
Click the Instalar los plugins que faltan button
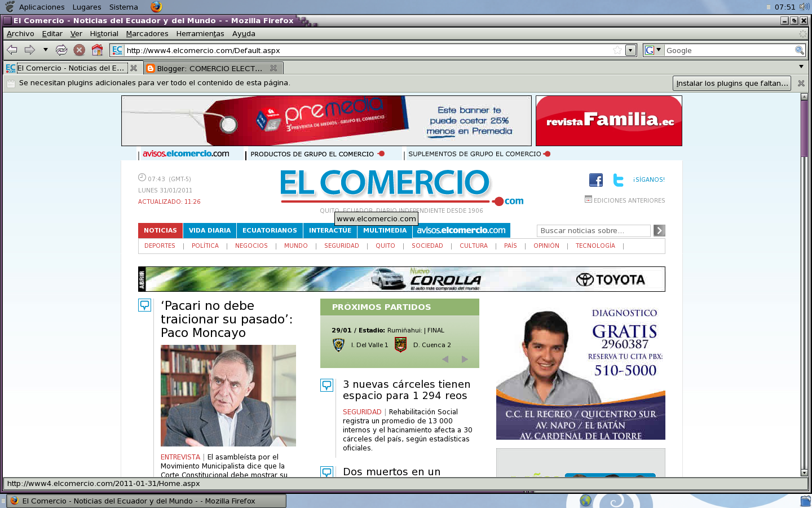731,83
